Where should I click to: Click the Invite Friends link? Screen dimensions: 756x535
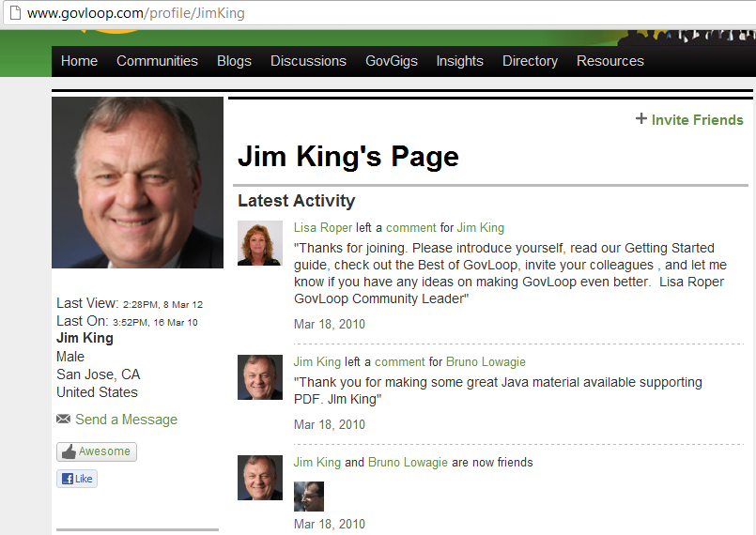[x=697, y=120]
